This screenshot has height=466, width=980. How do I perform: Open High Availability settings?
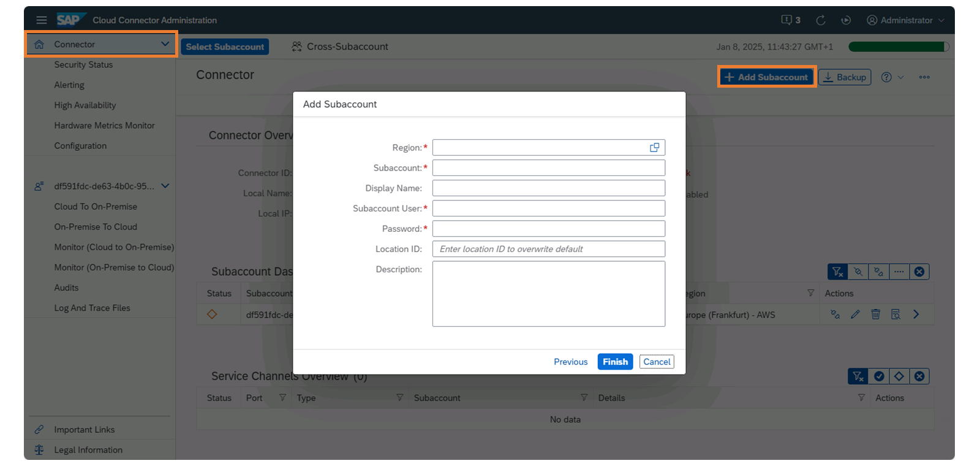(85, 105)
